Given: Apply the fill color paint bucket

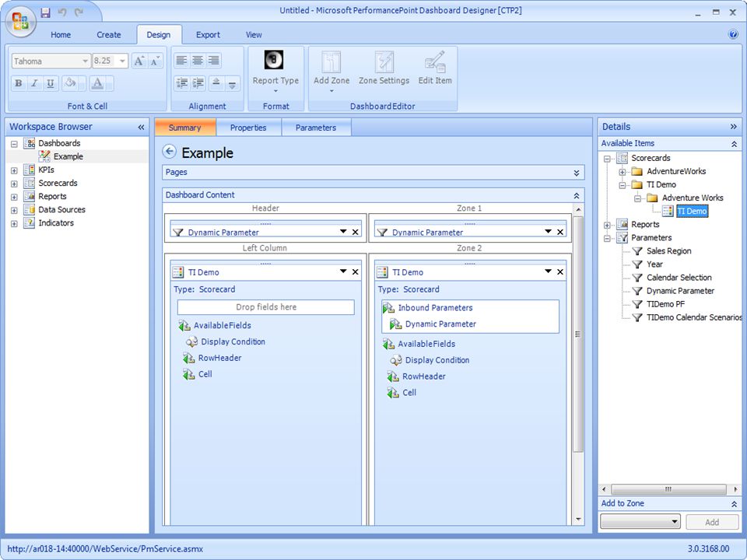Looking at the screenshot, I should pyautogui.click(x=70, y=83).
